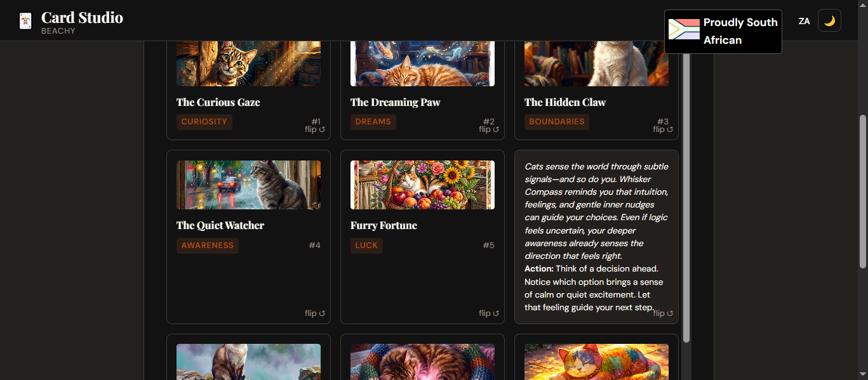Viewport: 868px width, 380px height.
Task: Toggle dark mode with the moon button
Action: click(x=829, y=21)
